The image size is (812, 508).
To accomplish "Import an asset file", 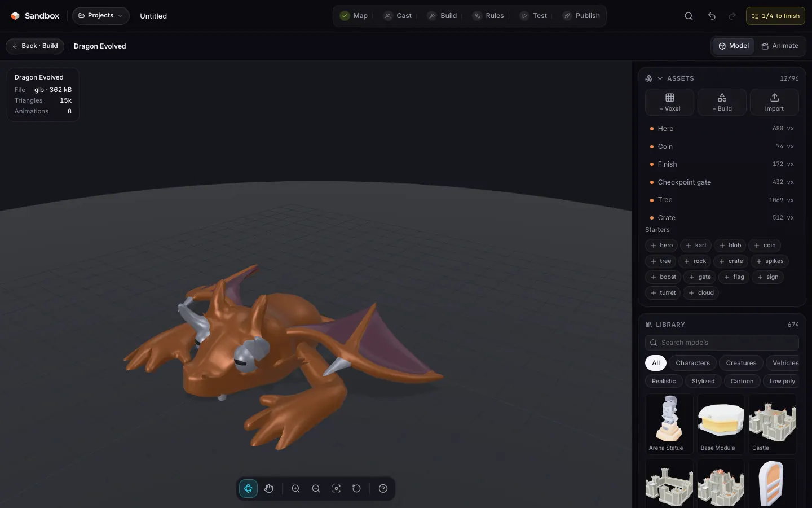I will tap(774, 102).
